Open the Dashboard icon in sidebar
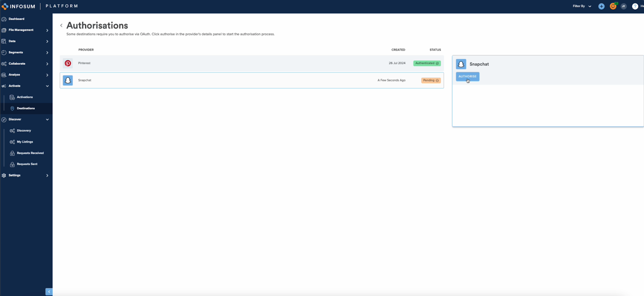The width and height of the screenshot is (644, 296). click(4, 19)
